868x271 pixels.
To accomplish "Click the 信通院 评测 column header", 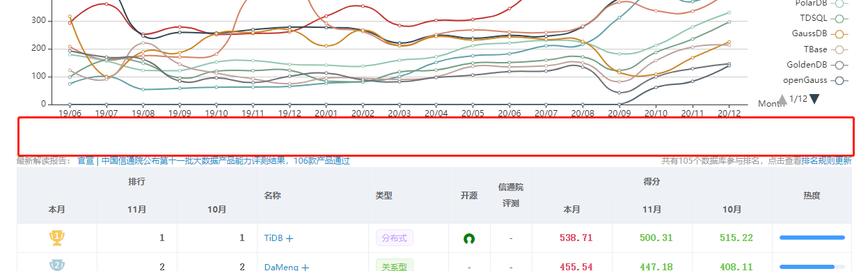I will point(511,195).
